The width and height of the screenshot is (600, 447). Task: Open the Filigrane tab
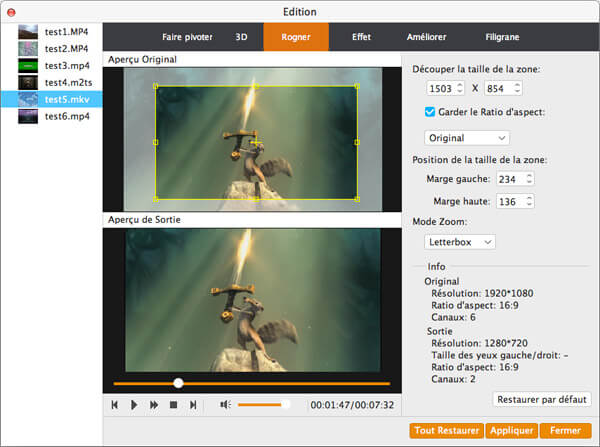[x=502, y=37]
